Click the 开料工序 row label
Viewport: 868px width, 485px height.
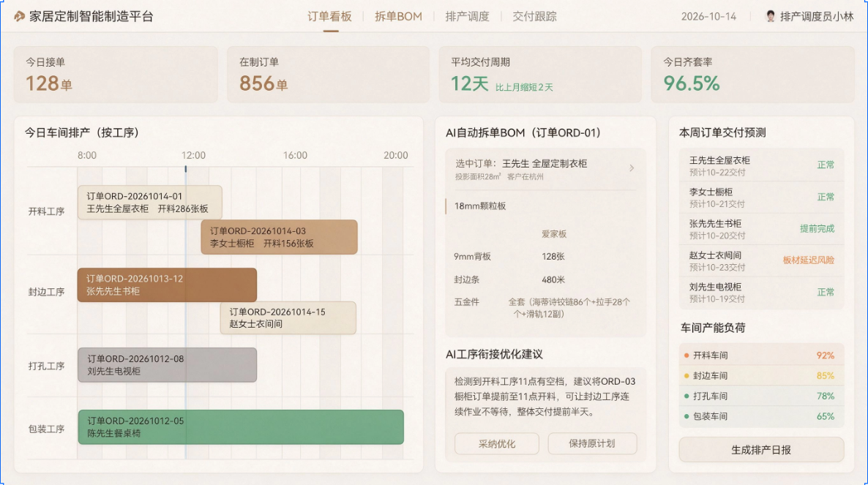tap(47, 211)
